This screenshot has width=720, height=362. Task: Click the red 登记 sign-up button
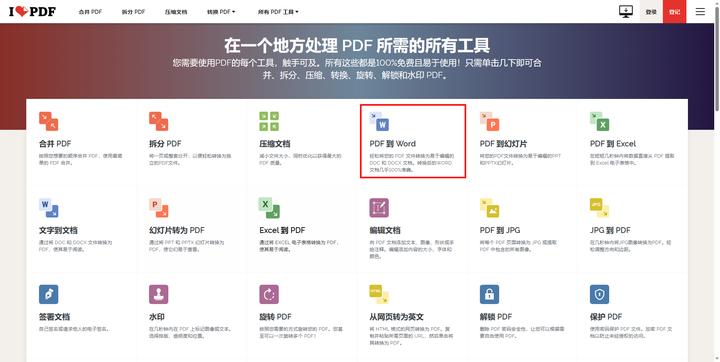click(674, 11)
